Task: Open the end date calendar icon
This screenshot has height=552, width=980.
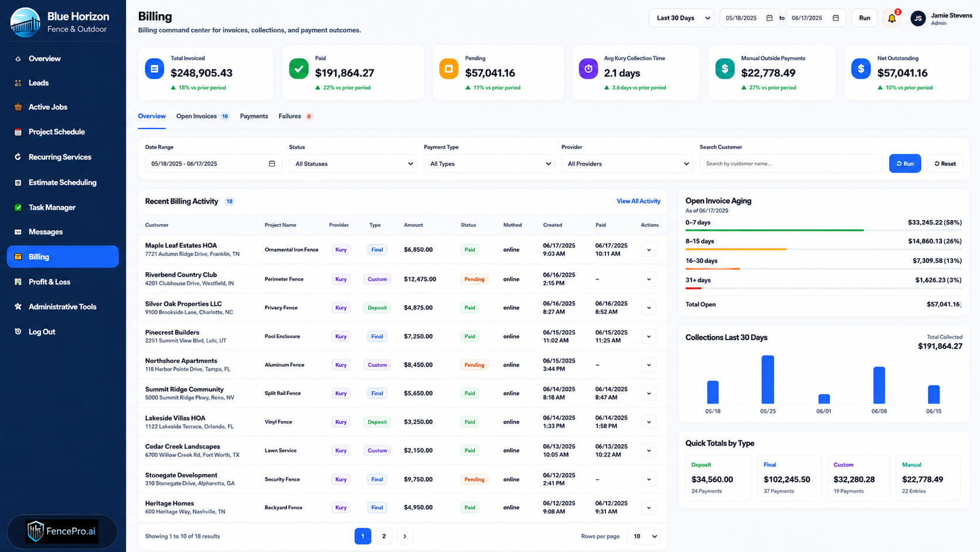Action: pos(836,18)
